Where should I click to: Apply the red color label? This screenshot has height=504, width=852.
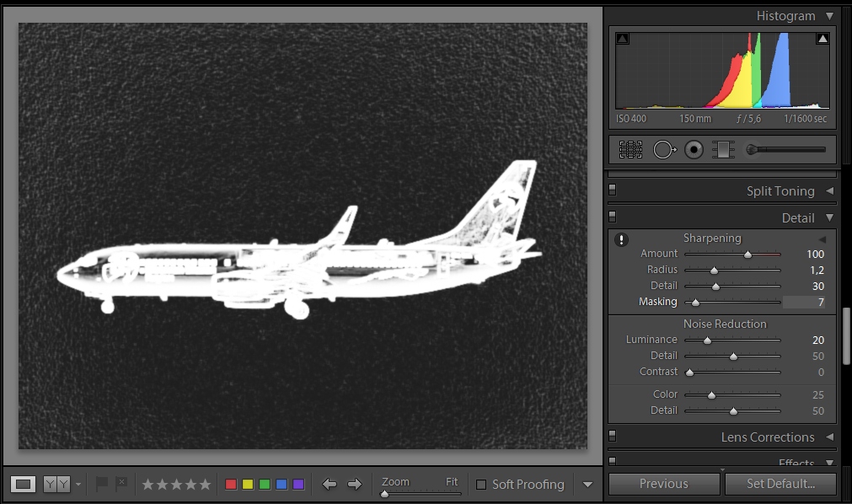[x=231, y=485]
